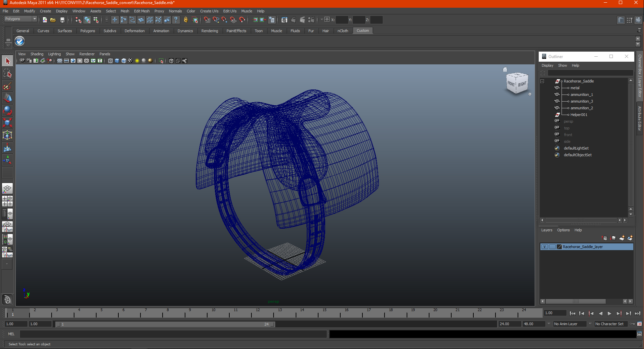
Task: Open the Polygons menu set dropdown
Action: pyautogui.click(x=20, y=19)
